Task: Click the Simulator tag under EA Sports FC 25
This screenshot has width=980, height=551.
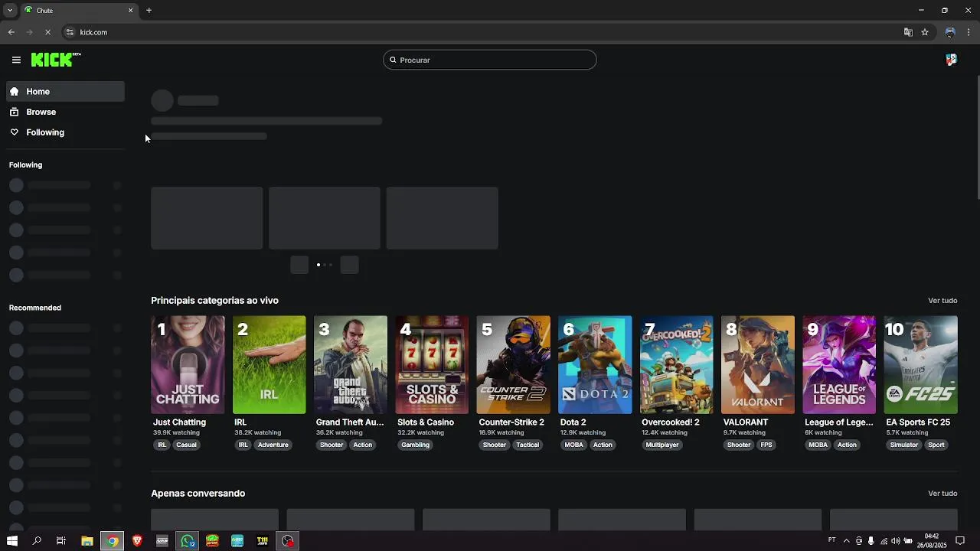Action: tap(903, 445)
